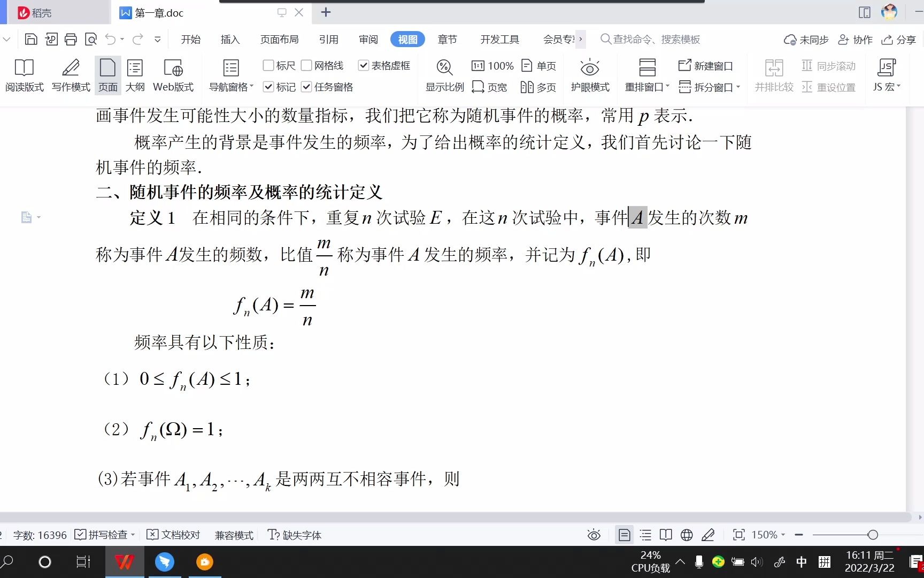Open the 开发工具 ribbon tab

click(x=499, y=39)
